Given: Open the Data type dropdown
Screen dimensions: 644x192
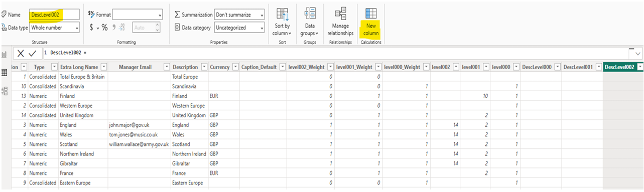Looking at the screenshot, I should (x=54, y=28).
